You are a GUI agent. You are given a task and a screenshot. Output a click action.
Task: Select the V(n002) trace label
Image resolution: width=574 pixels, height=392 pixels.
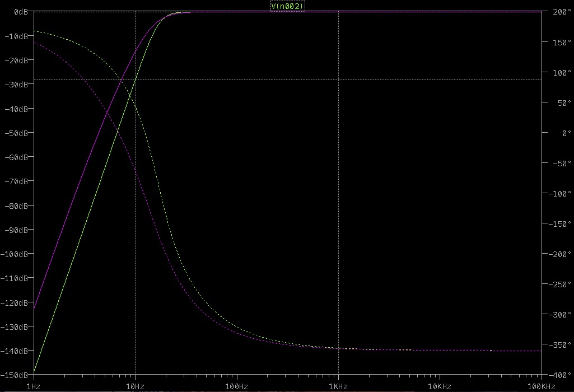pyautogui.click(x=287, y=6)
